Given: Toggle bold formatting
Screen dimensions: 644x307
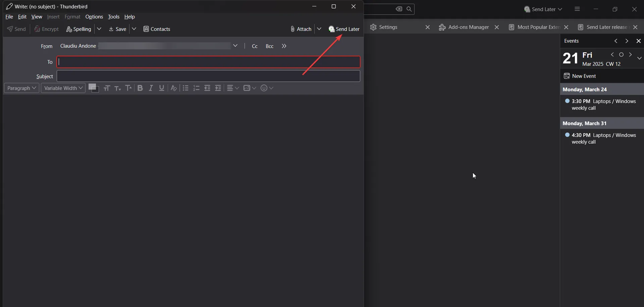Looking at the screenshot, I should 140,88.
